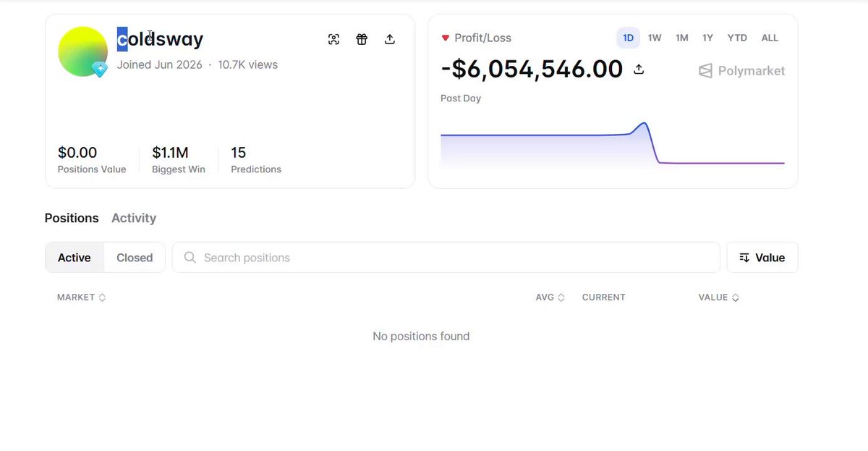Viewport: 868px width, 451px height.
Task: Sort the table by AVG column
Action: [550, 298]
